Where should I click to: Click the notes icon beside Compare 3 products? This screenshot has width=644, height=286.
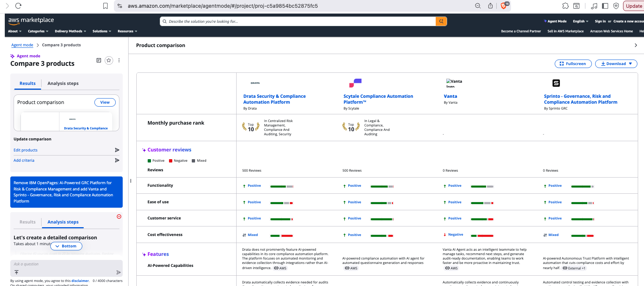tap(98, 60)
